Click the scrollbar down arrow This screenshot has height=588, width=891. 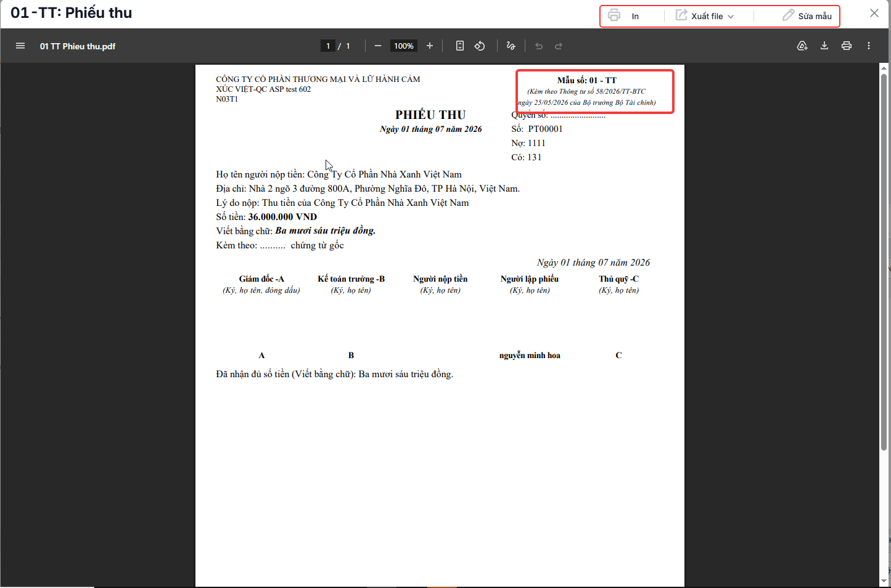coord(884,581)
